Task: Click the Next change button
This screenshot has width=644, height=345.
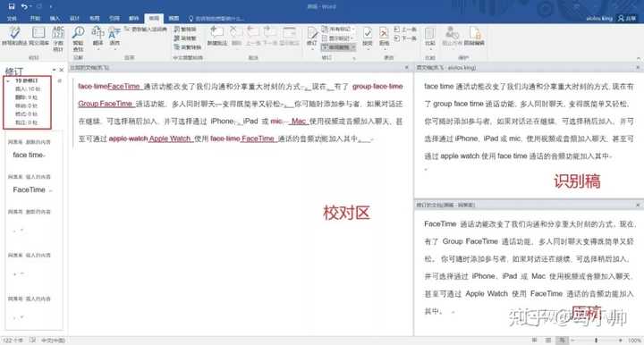Action: pyautogui.click(x=405, y=38)
